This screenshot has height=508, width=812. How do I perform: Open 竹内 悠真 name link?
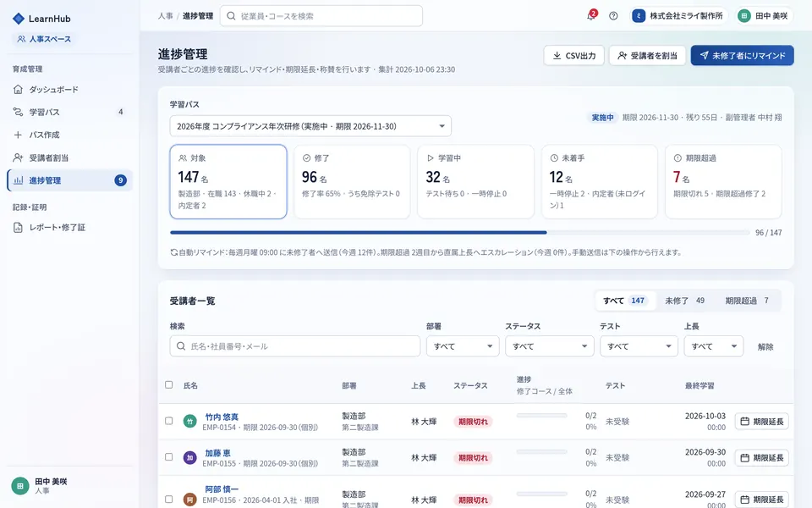point(222,417)
